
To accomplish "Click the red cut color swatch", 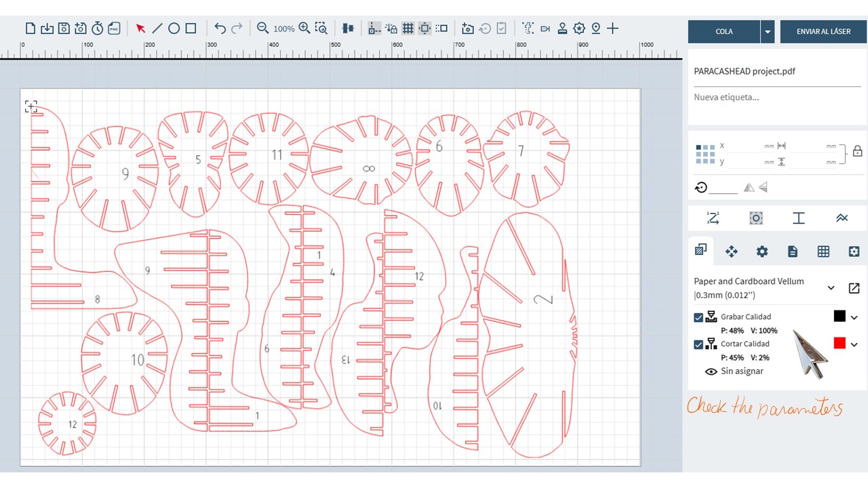I will 840,344.
